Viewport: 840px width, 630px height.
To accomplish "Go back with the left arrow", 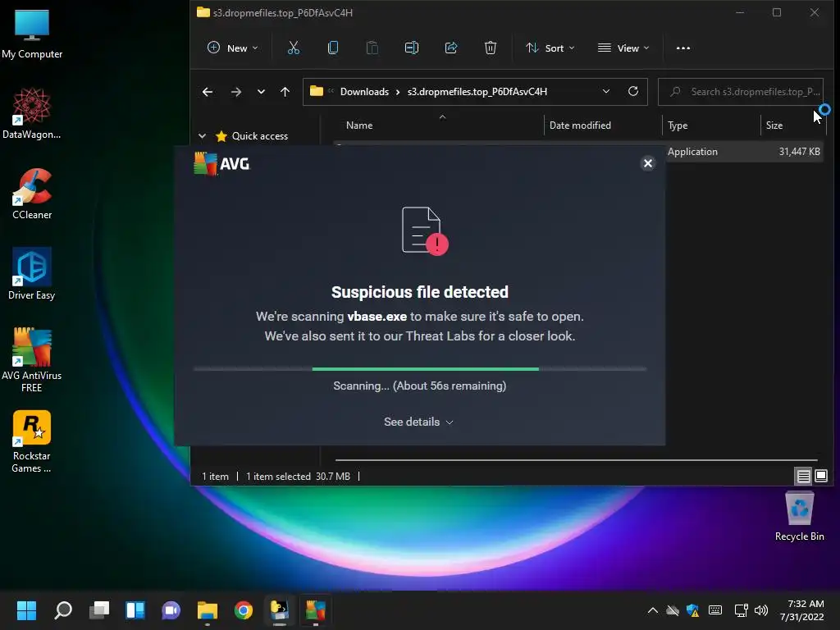I will coord(208,92).
